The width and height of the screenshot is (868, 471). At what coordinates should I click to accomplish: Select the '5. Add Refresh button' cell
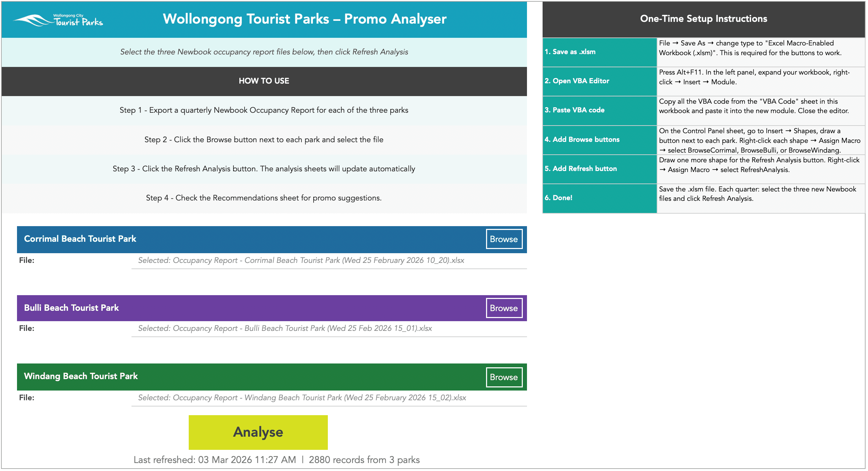(599, 169)
